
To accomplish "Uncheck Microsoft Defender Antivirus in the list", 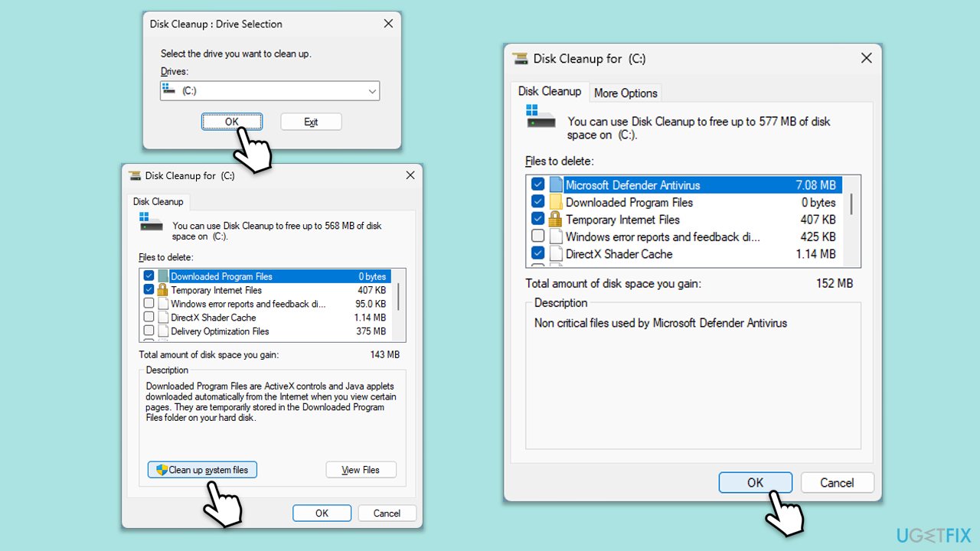I will click(x=537, y=184).
